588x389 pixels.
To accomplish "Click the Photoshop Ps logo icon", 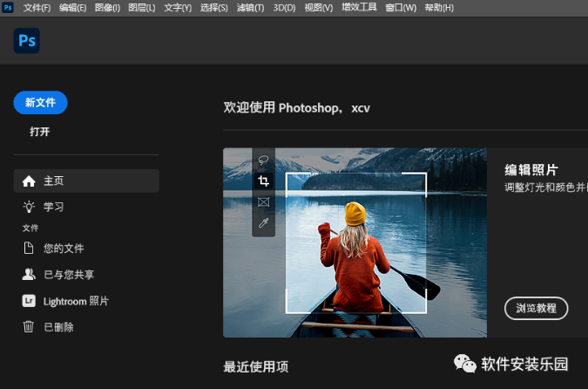I will tap(26, 41).
